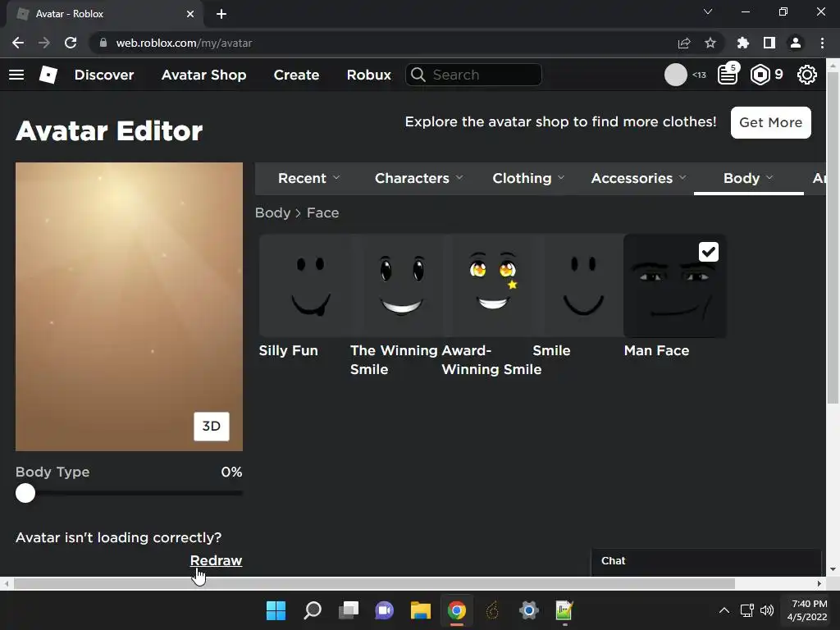
Task: Open the settings gear in Roblox header
Action: tap(807, 75)
